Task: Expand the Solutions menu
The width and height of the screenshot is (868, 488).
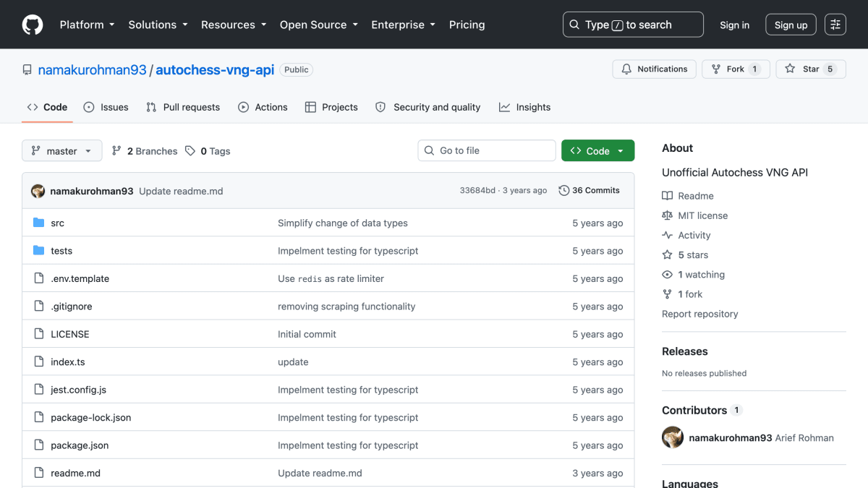Action: [x=158, y=25]
